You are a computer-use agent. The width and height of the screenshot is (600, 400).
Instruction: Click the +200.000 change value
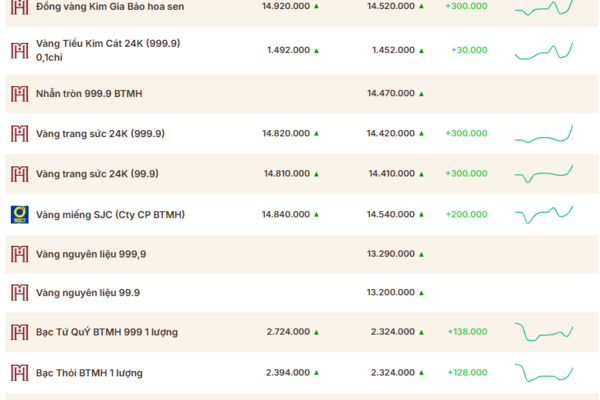click(x=466, y=214)
